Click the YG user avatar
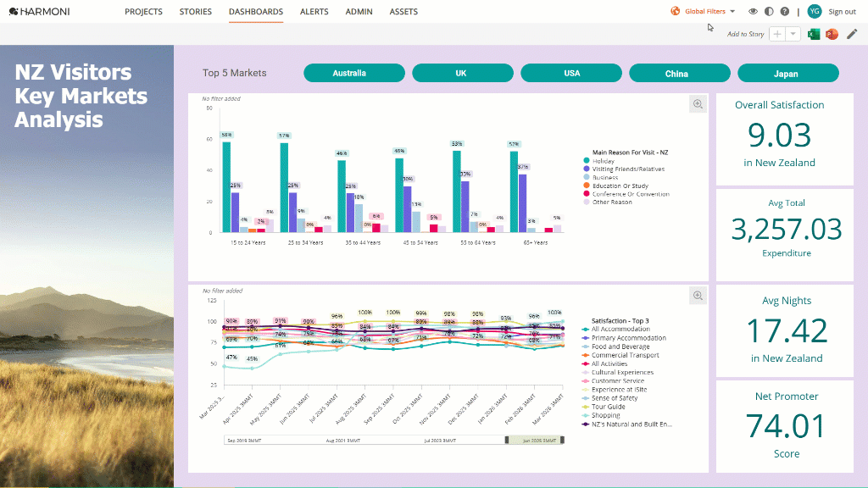Image resolution: width=868 pixels, height=488 pixels. coord(815,11)
